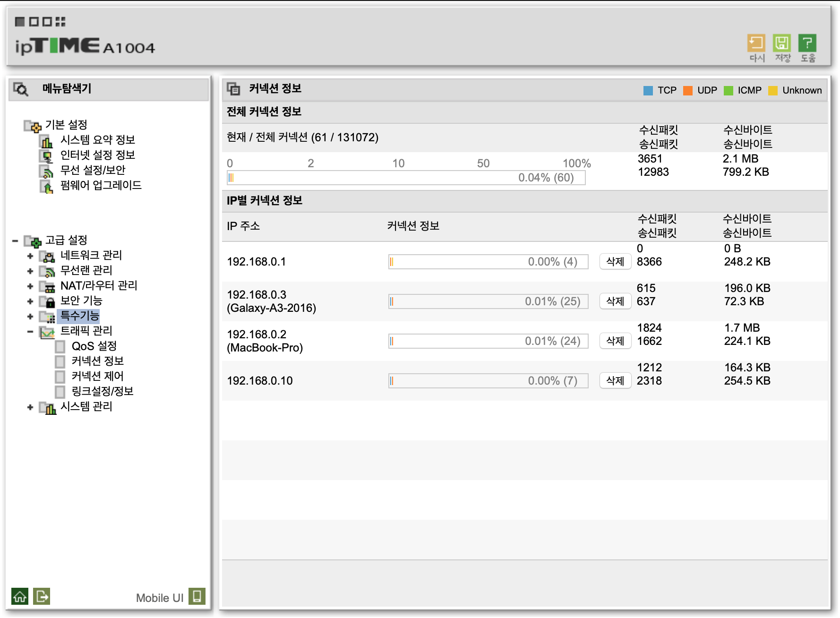Viewport: 840px width, 618px height.
Task: Click the 메뉴탐색기 search icon
Action: tap(21, 89)
